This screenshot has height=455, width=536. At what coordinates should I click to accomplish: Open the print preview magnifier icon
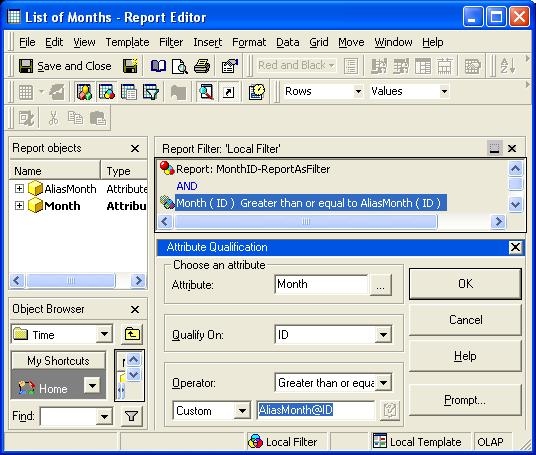coord(180,66)
